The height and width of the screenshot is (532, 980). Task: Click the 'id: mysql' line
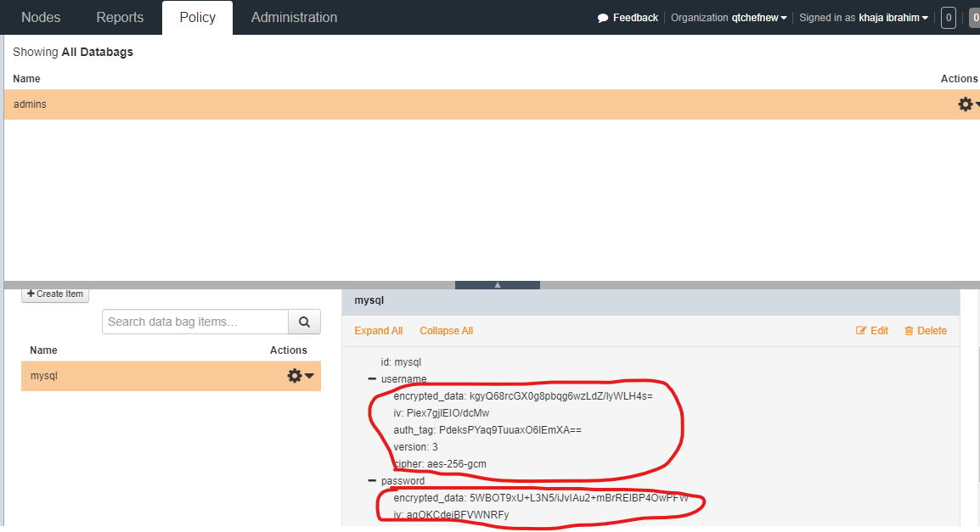pyautogui.click(x=401, y=362)
